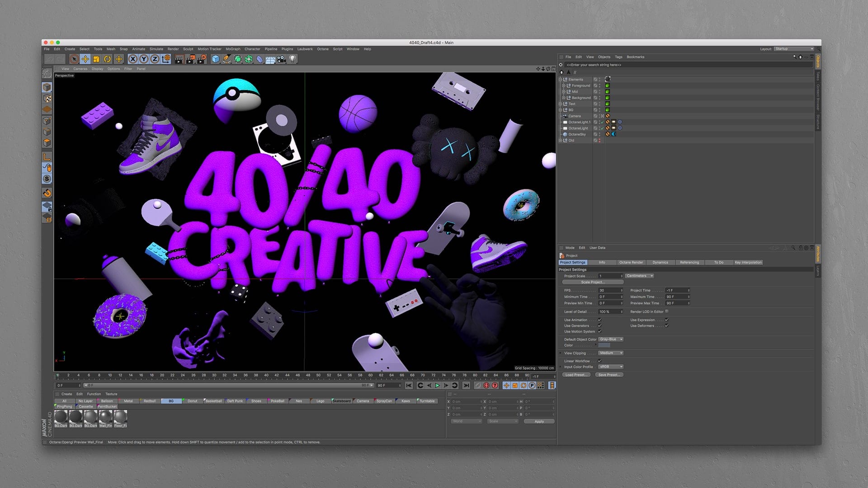Click the Load Preset button

[576, 375]
